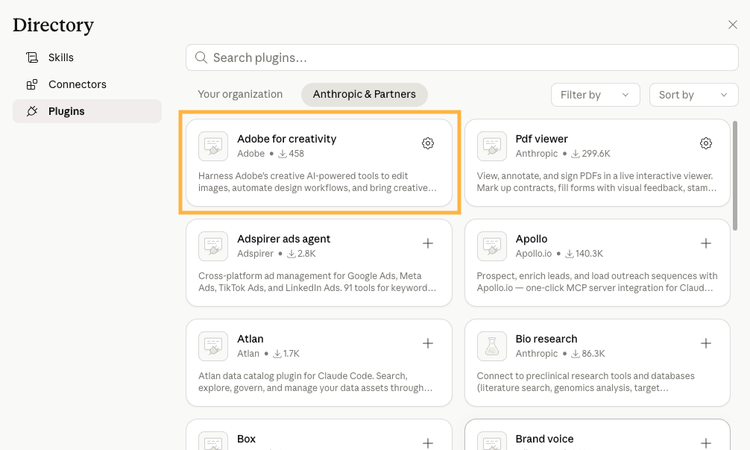The height and width of the screenshot is (450, 750).
Task: Open settings gear for Adobe for creativity
Action: [428, 143]
